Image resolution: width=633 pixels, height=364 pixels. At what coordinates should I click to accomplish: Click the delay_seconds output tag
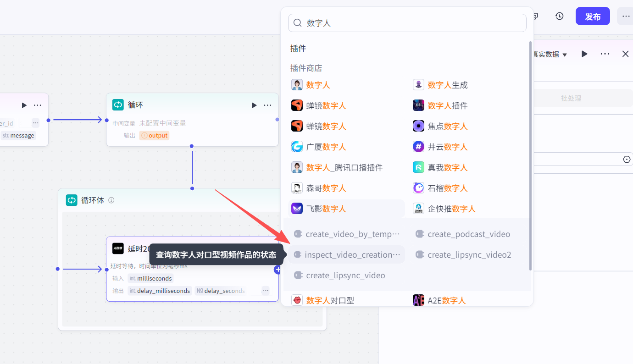tap(220, 291)
